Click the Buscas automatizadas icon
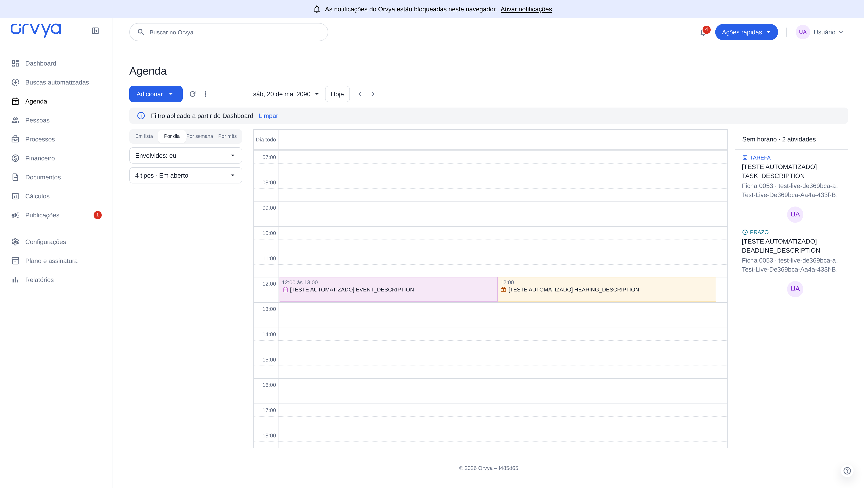The width and height of the screenshot is (868, 488). (x=16, y=82)
